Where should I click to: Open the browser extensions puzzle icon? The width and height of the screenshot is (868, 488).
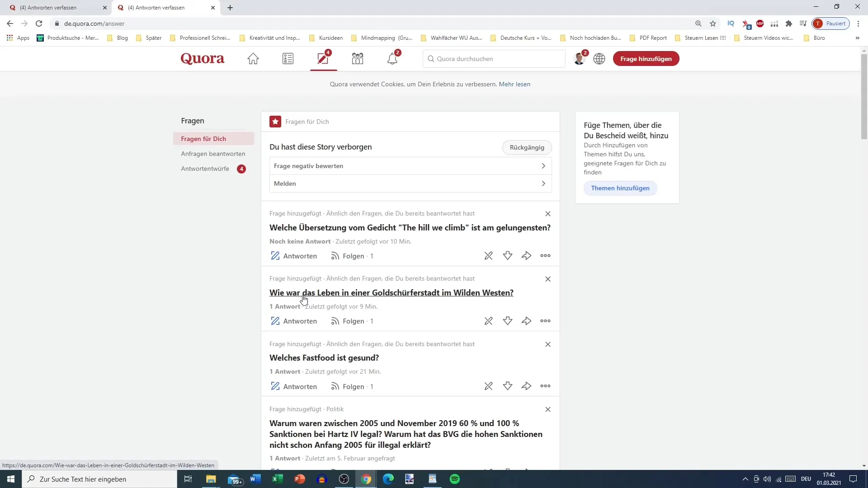point(789,23)
